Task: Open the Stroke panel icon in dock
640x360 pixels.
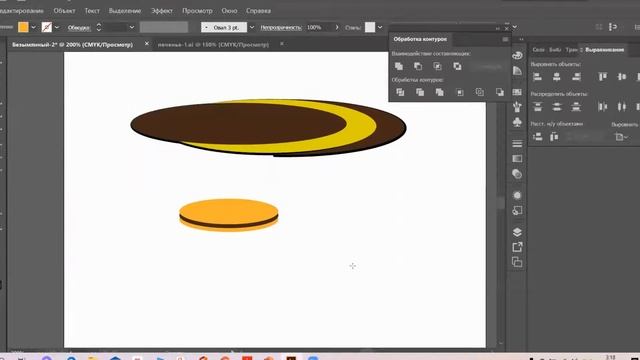Action: coord(517,144)
